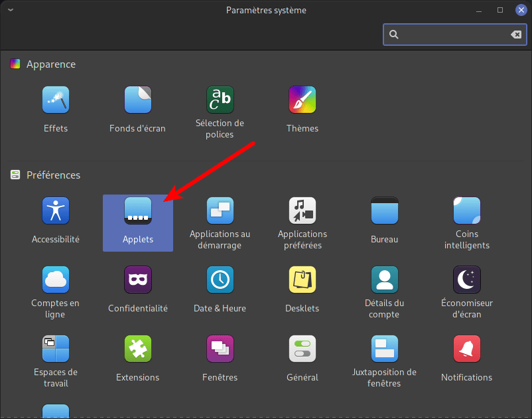Open the window menu chevron in titlebar
Viewport: 532px width, 419px height.
11,10
